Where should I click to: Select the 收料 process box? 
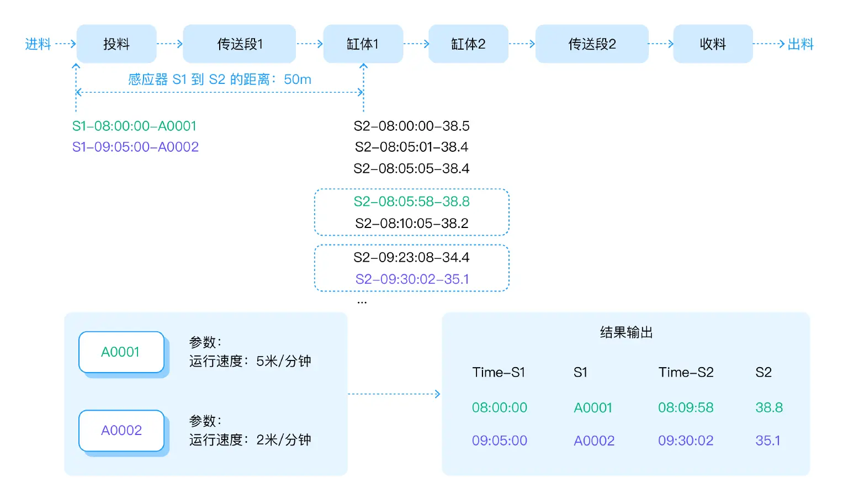713,44
